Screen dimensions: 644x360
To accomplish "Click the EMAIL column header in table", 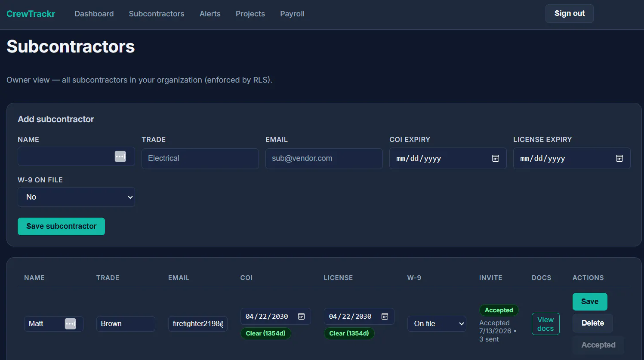I will click(x=179, y=278).
